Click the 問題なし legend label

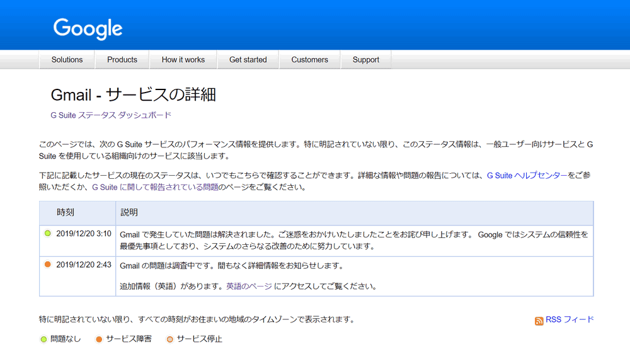pyautogui.click(x=66, y=339)
